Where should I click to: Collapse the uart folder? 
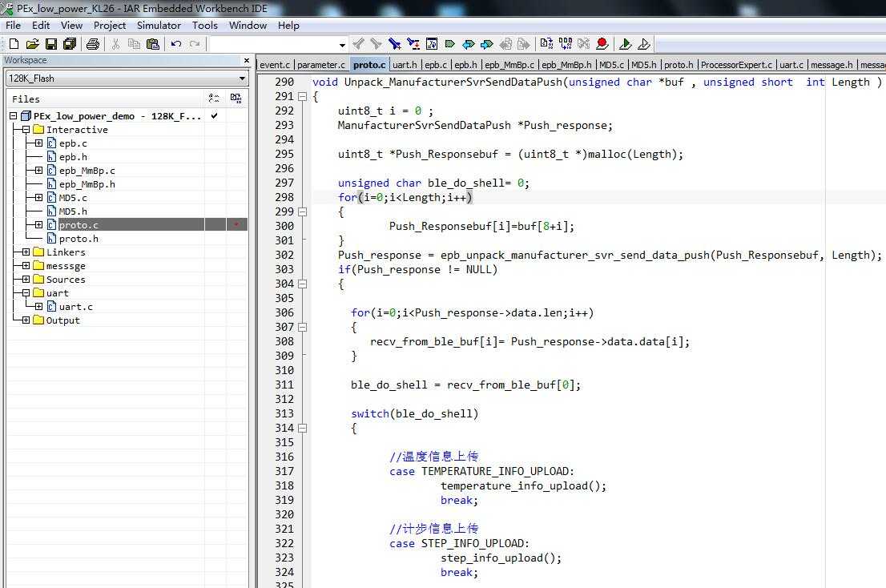point(26,292)
